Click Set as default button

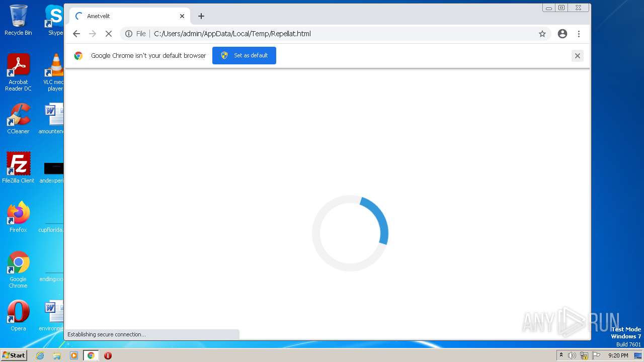pos(244,55)
